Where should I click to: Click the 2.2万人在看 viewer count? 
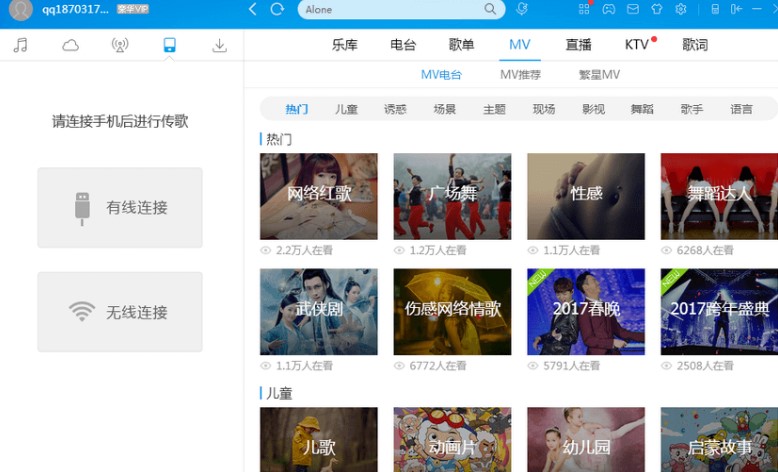tap(304, 251)
